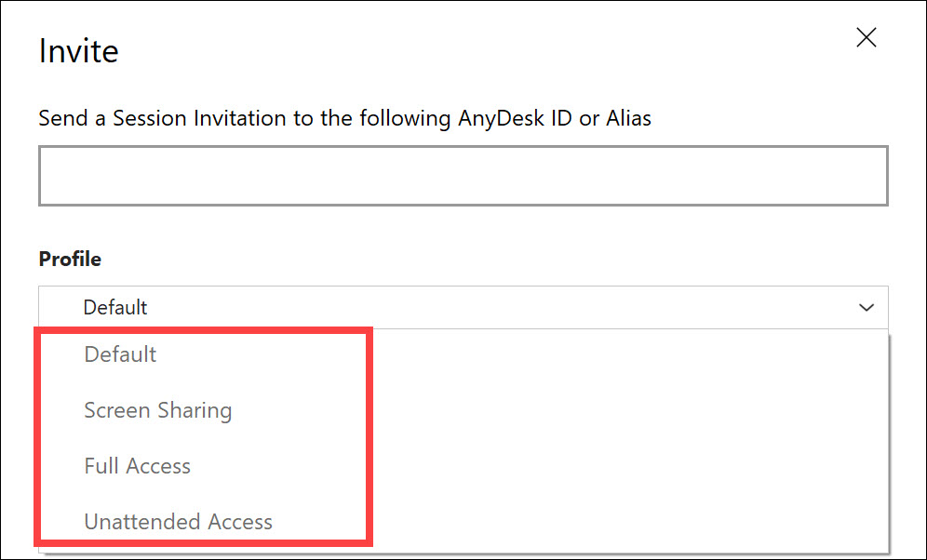
Task: Dismiss the invite window via the top-right X icon
Action: (867, 38)
